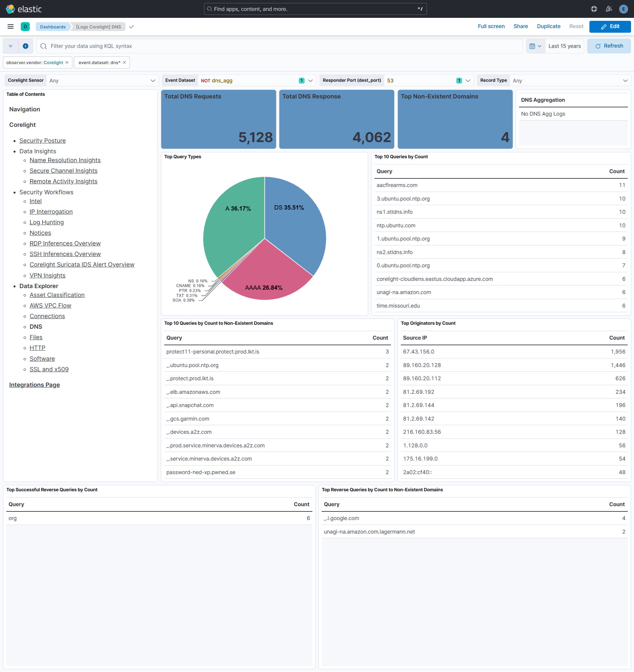Open the Integrations Page link
Image resolution: width=634 pixels, height=672 pixels.
click(x=34, y=385)
